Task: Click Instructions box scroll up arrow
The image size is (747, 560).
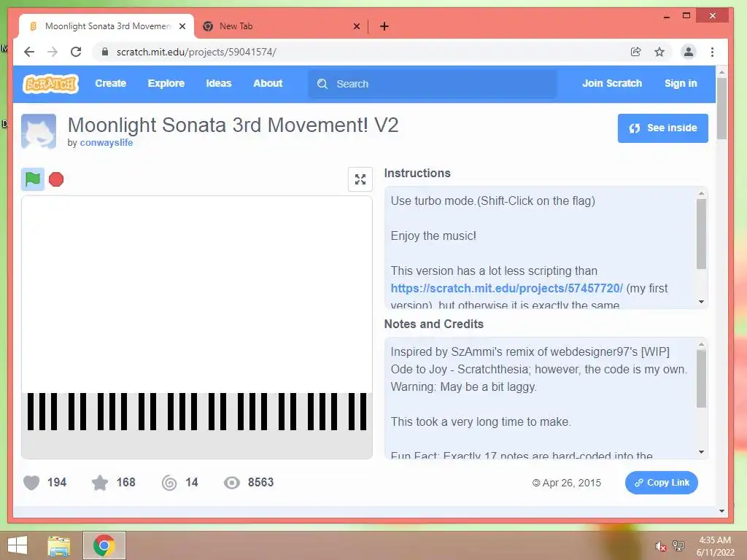Action: 701,192
